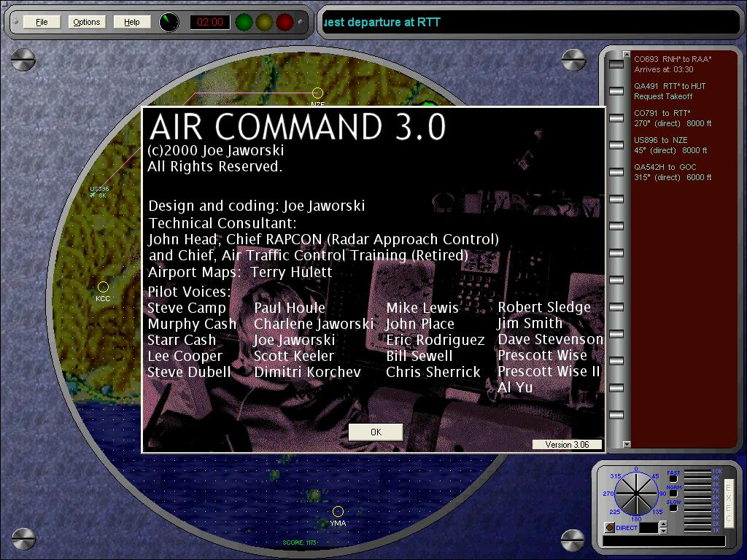This screenshot has height=560, width=747.
Task: Select the YMA waypoint on radar
Action: [338, 511]
